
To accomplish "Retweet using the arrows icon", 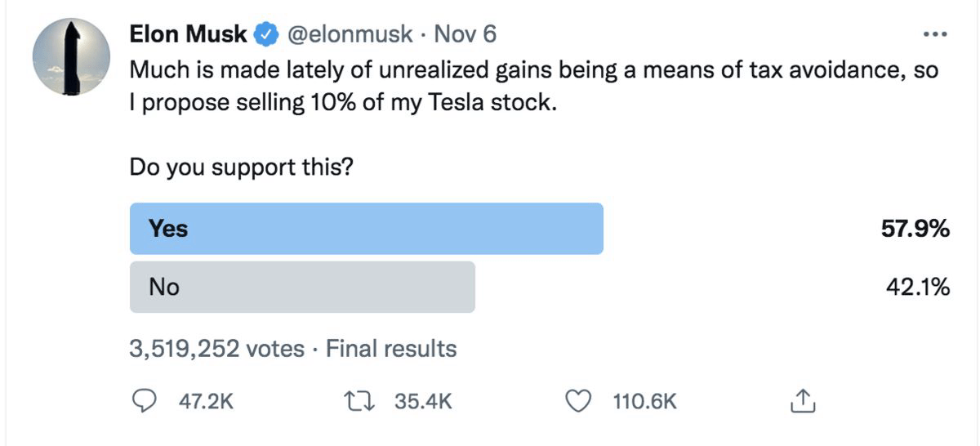I will point(362,401).
